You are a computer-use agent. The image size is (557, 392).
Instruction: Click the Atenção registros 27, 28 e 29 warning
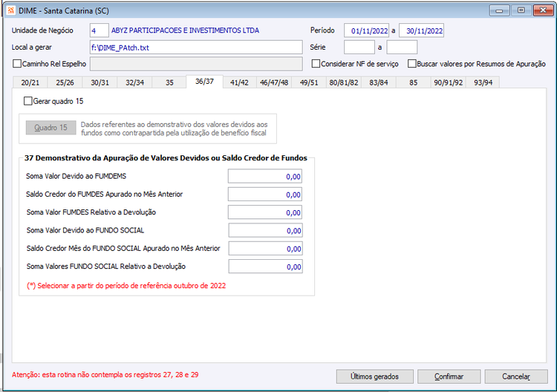105,375
